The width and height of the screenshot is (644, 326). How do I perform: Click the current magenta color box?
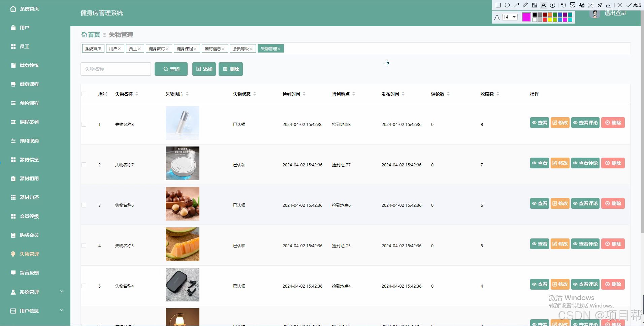pyautogui.click(x=526, y=17)
